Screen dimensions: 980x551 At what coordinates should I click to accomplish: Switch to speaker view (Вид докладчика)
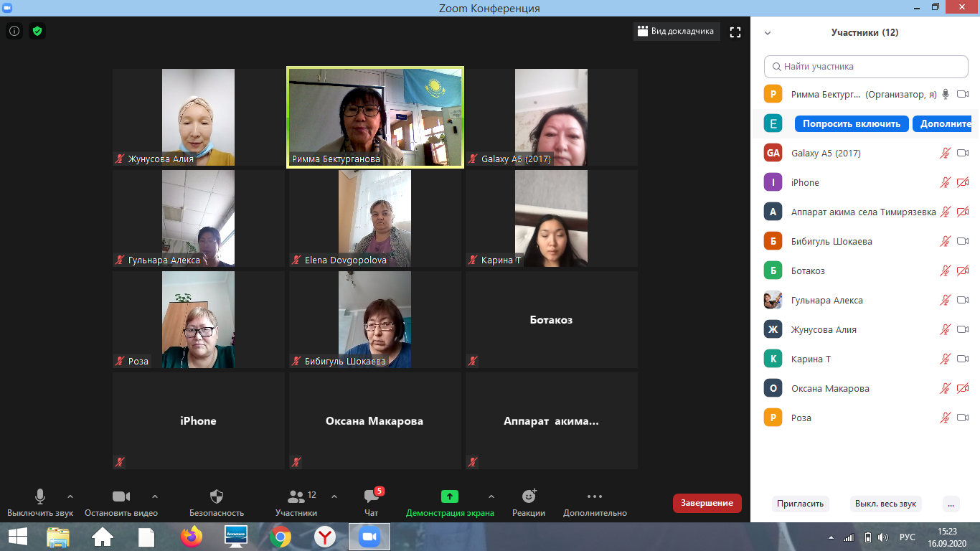coord(677,32)
